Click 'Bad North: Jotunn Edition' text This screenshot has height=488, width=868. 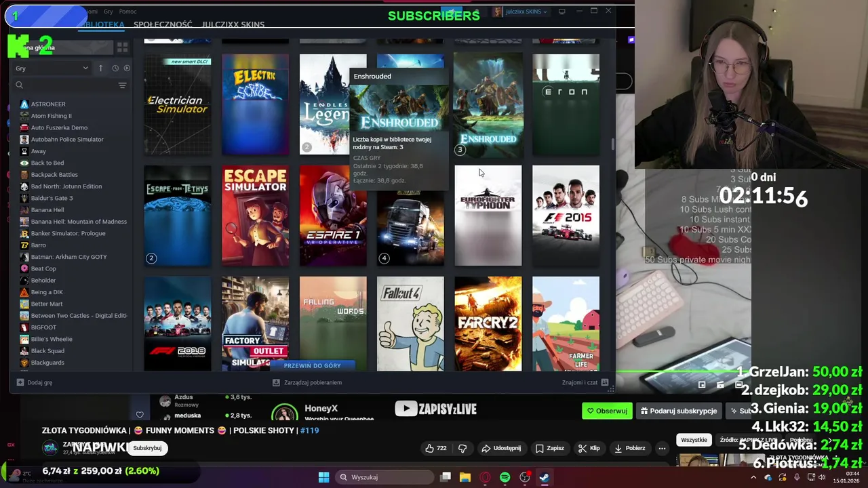click(x=66, y=186)
